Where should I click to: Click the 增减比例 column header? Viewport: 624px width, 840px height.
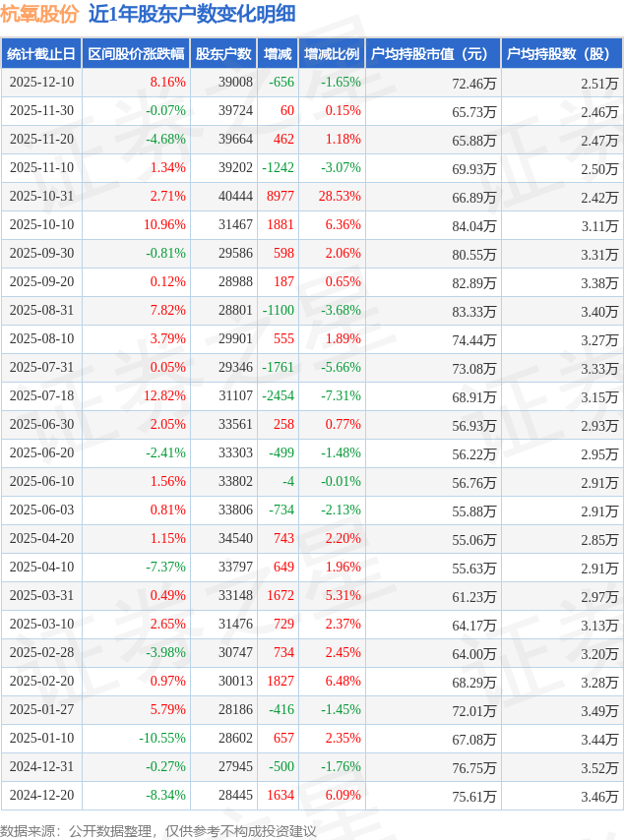pos(332,54)
